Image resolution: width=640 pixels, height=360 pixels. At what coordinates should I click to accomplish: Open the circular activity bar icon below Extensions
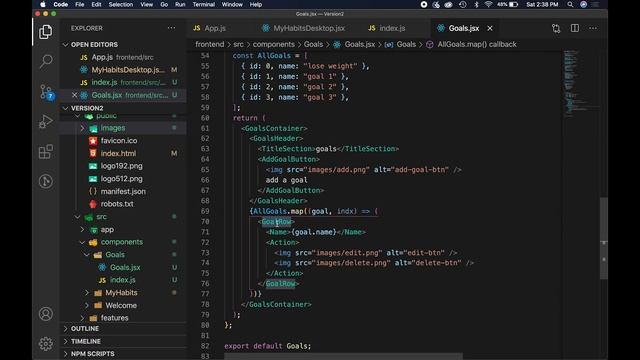pos(46,181)
